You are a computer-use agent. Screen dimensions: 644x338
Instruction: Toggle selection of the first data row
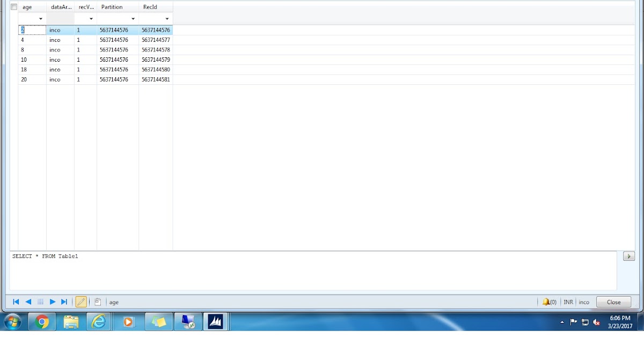(13, 30)
